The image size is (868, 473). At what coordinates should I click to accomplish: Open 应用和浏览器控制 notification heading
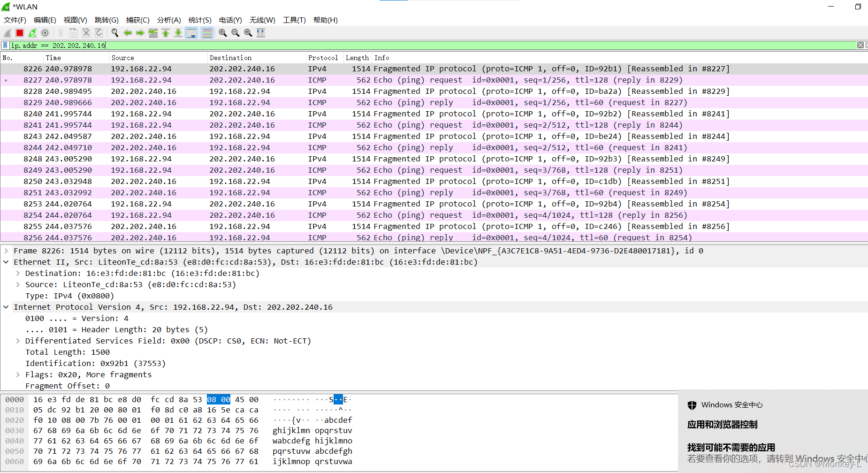[x=722, y=425]
